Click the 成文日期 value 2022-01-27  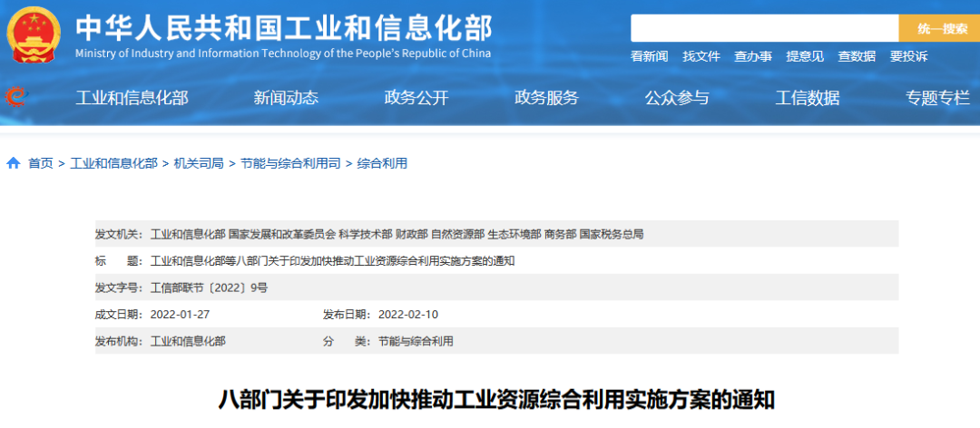pos(180,315)
